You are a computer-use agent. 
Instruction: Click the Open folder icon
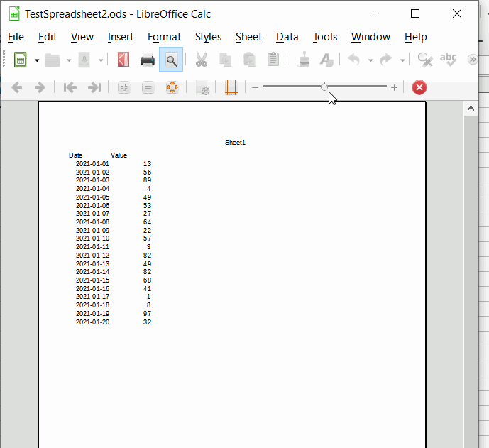click(x=53, y=60)
